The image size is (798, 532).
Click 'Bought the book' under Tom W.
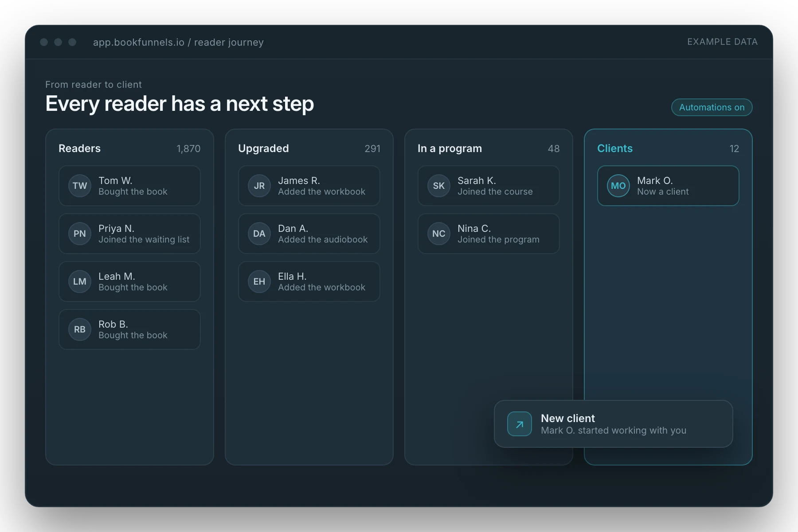[x=133, y=192]
